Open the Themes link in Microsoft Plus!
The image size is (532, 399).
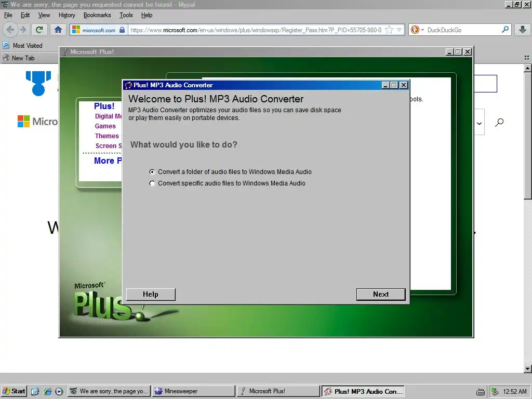click(x=107, y=136)
